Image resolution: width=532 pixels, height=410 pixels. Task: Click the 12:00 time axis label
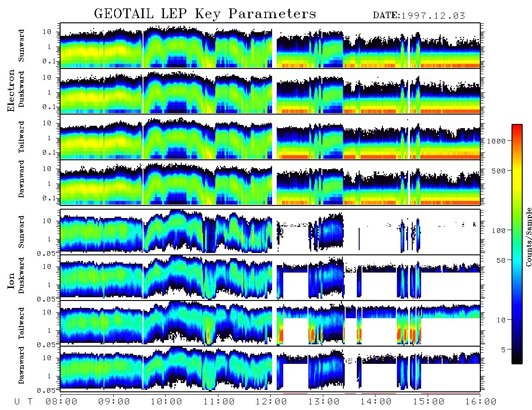coord(271,402)
